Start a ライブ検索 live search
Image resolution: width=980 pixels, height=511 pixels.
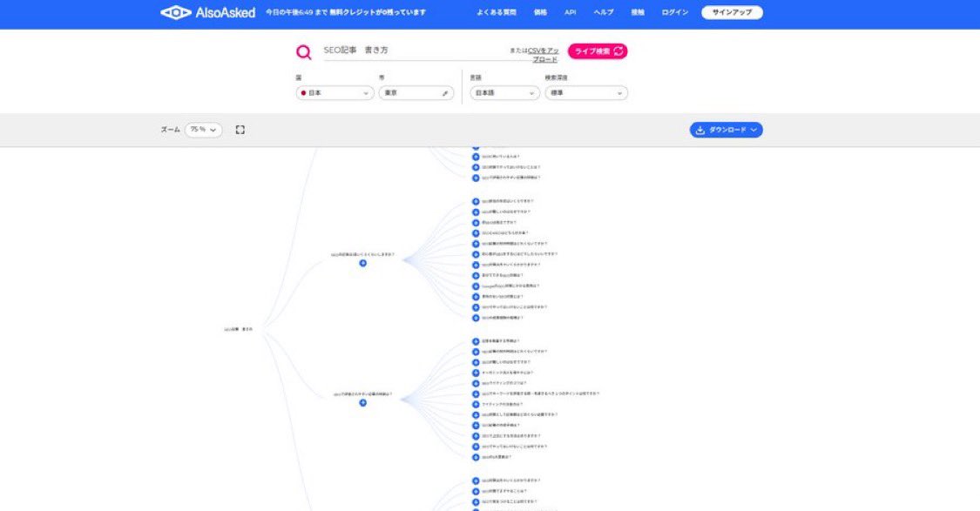598,51
